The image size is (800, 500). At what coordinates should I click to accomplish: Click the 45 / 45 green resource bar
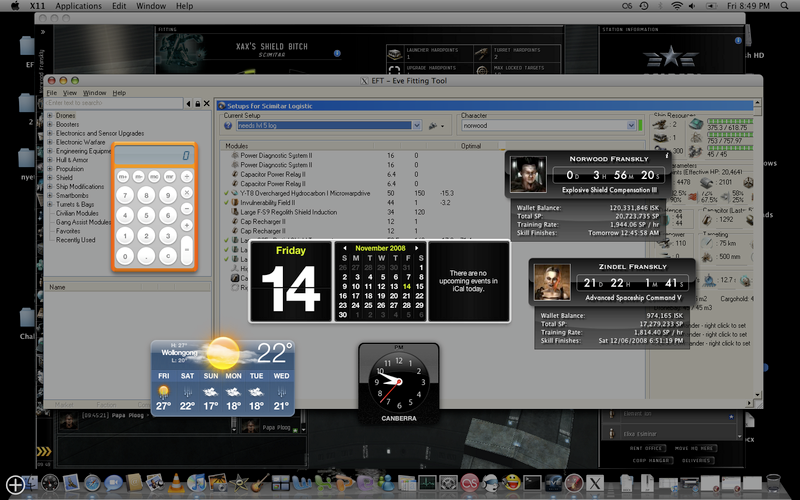pyautogui.click(x=730, y=148)
